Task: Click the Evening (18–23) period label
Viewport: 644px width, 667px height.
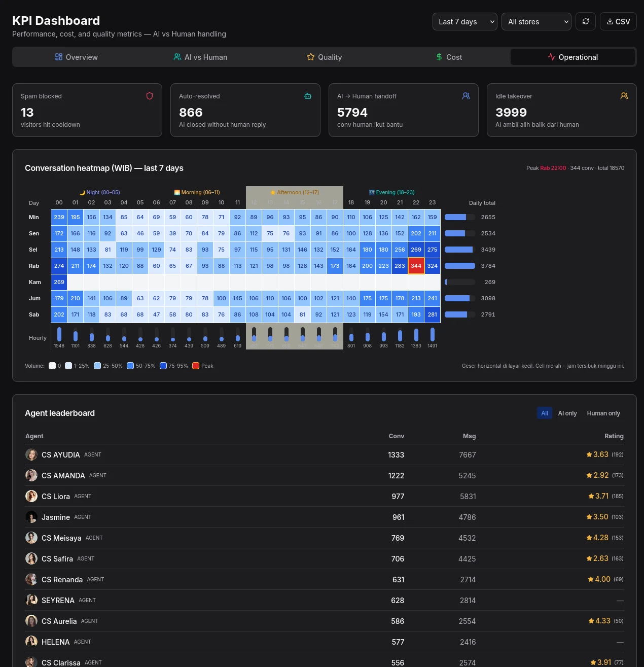Action: pyautogui.click(x=392, y=192)
